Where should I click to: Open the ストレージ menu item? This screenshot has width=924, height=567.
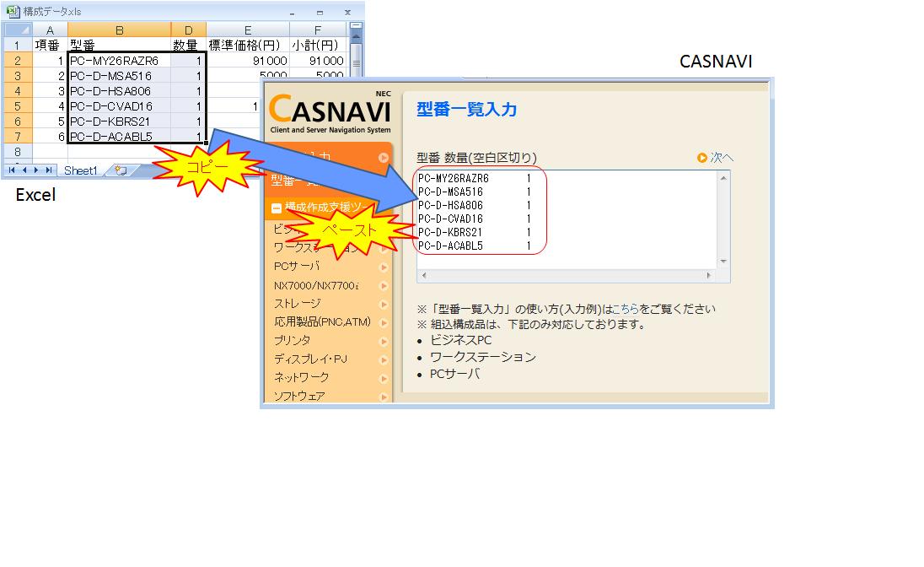(x=297, y=304)
